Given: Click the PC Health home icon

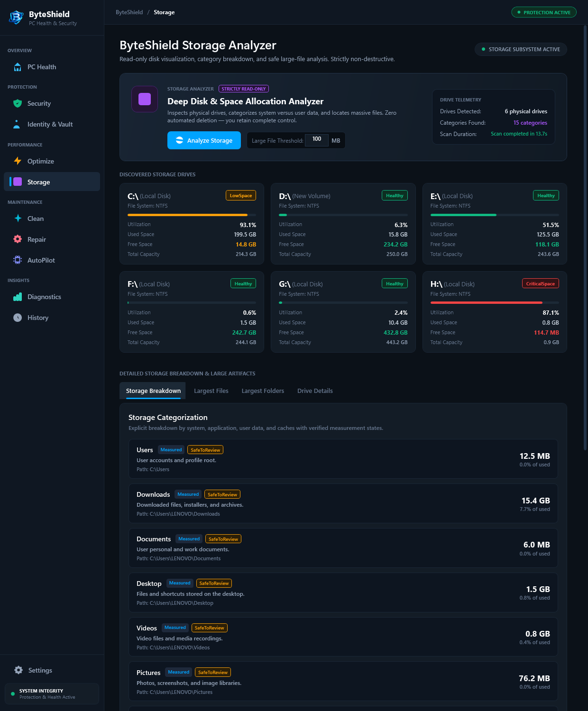Looking at the screenshot, I should (18, 67).
